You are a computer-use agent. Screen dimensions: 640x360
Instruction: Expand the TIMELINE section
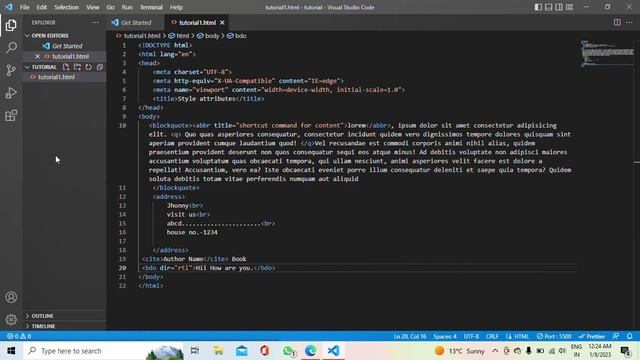(64, 326)
